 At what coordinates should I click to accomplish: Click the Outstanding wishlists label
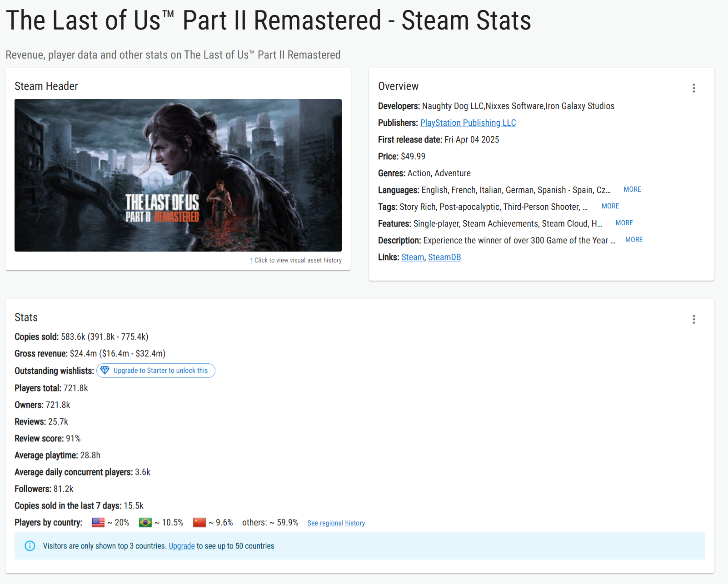tap(54, 371)
